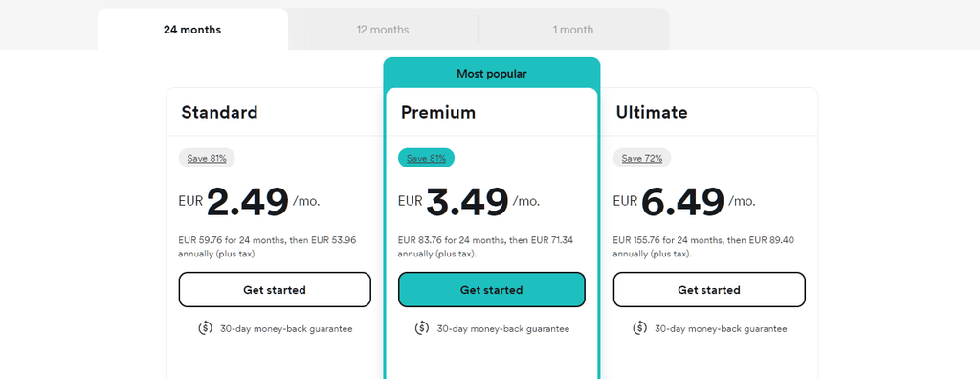Click 30-day money-back guarantee text under Premium

[503, 328]
